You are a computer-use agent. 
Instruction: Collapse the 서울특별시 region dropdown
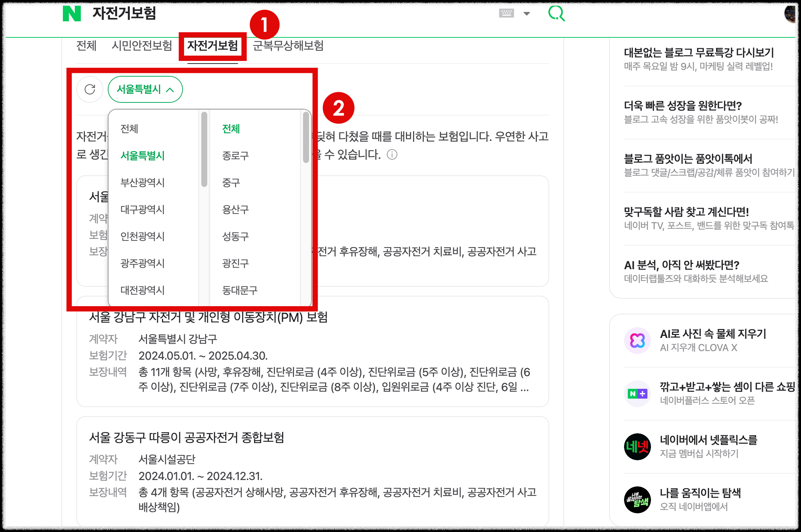145,89
